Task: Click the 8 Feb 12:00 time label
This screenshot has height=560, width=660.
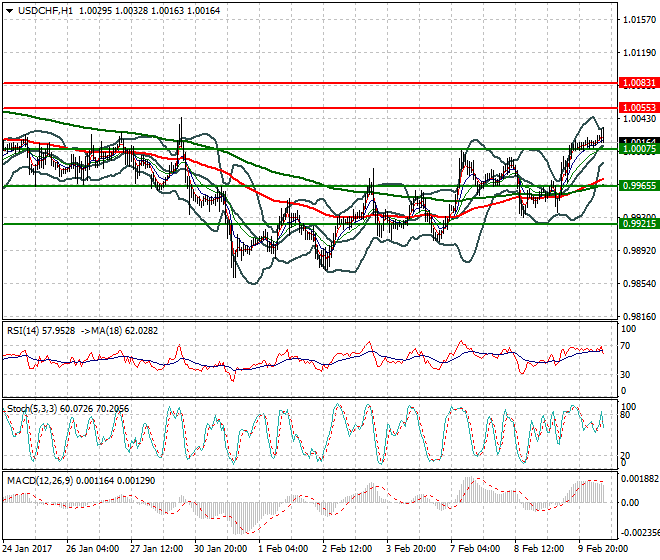Action: [x=539, y=549]
